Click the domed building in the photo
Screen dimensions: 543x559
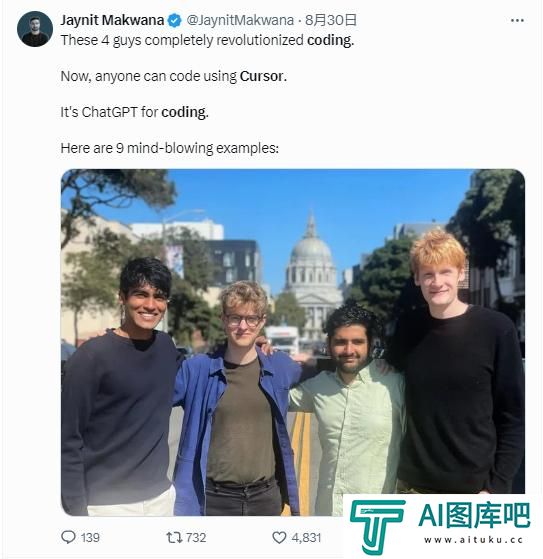click(x=312, y=275)
